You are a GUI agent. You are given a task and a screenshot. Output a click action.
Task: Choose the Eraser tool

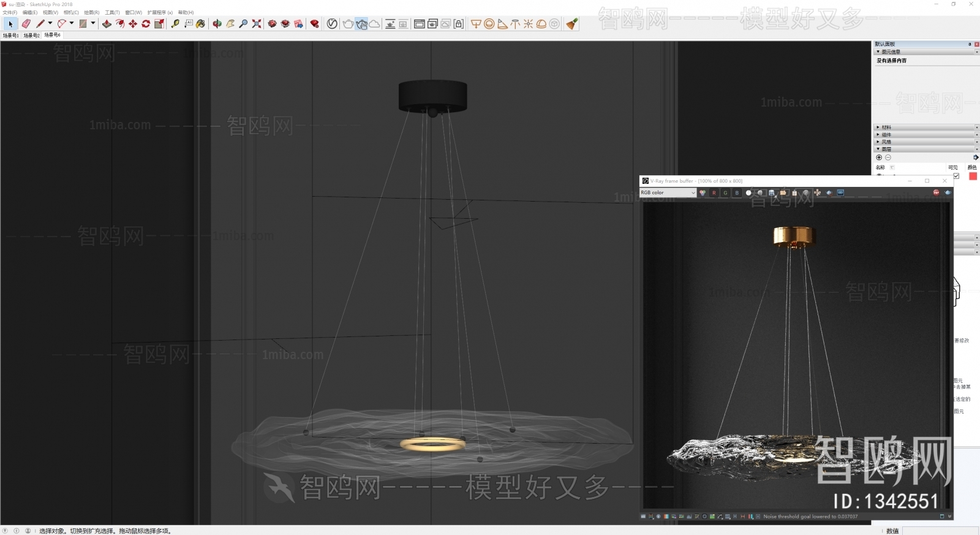point(26,24)
